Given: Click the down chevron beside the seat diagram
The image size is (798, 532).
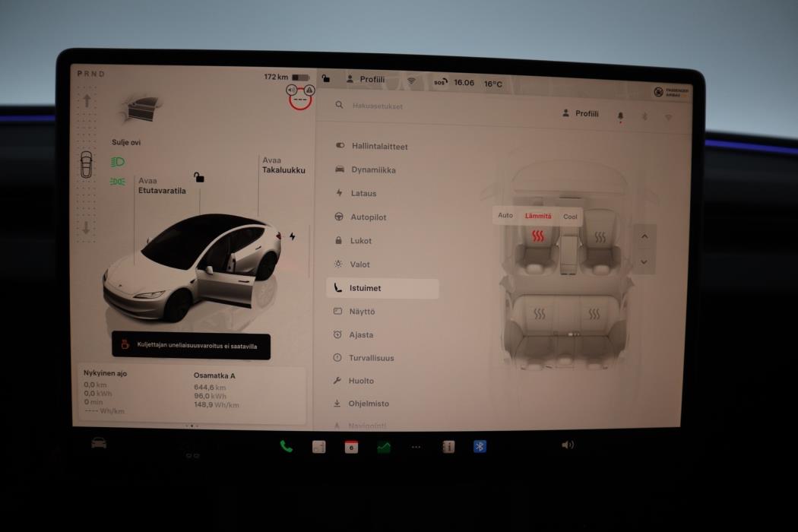Looking at the screenshot, I should coord(644,261).
